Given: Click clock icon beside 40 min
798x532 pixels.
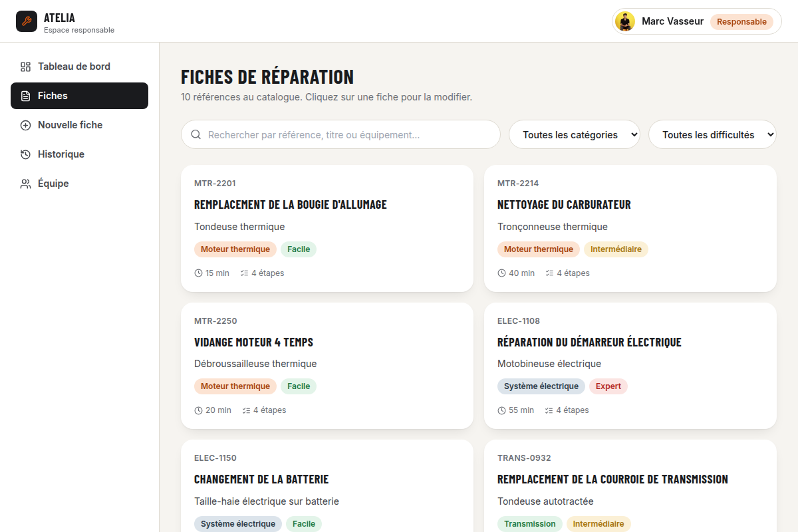Looking at the screenshot, I should point(501,273).
